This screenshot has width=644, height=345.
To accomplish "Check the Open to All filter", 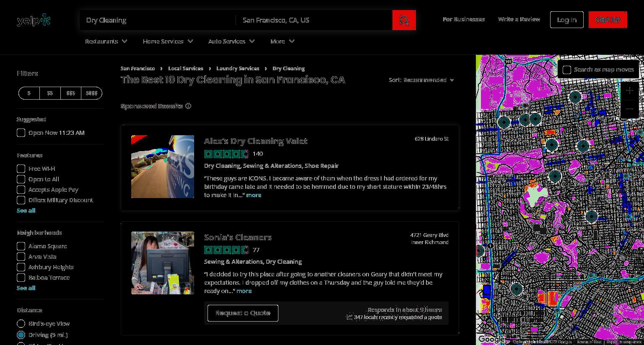I will [x=21, y=179].
